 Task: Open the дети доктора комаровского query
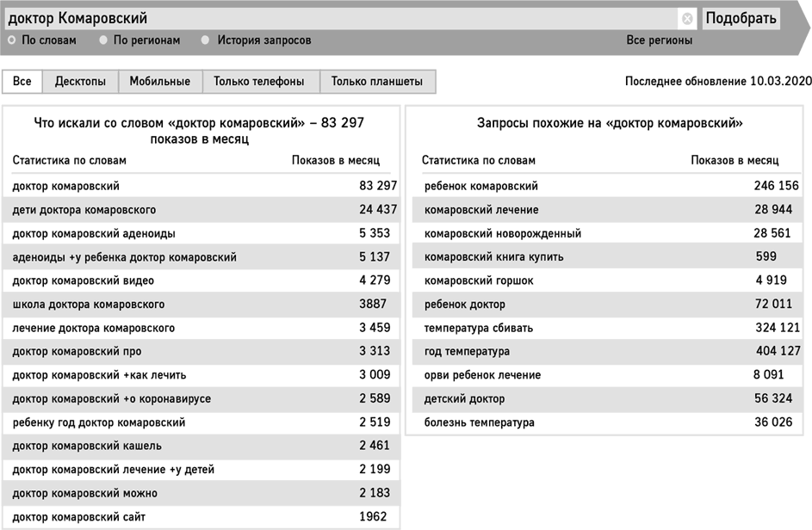point(84,210)
